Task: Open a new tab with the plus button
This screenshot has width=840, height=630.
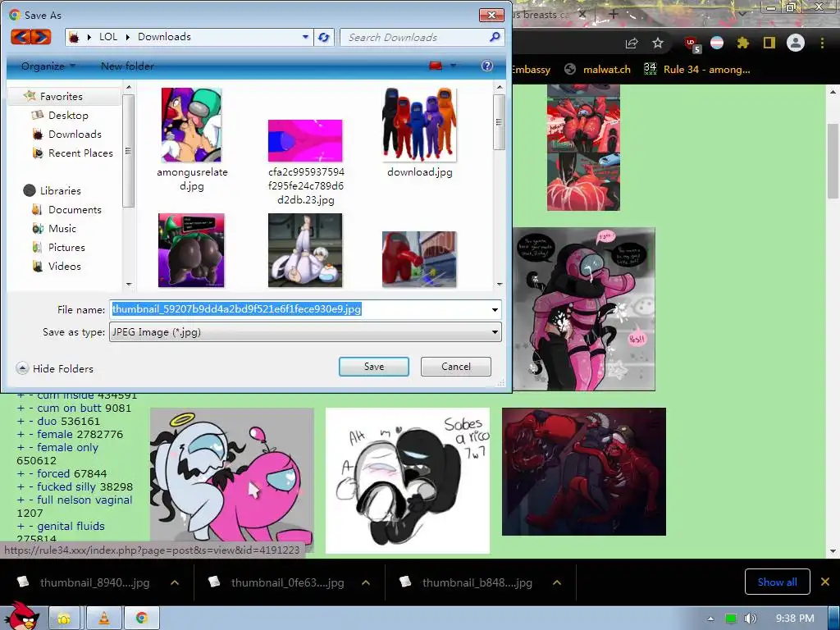Action: click(x=614, y=15)
